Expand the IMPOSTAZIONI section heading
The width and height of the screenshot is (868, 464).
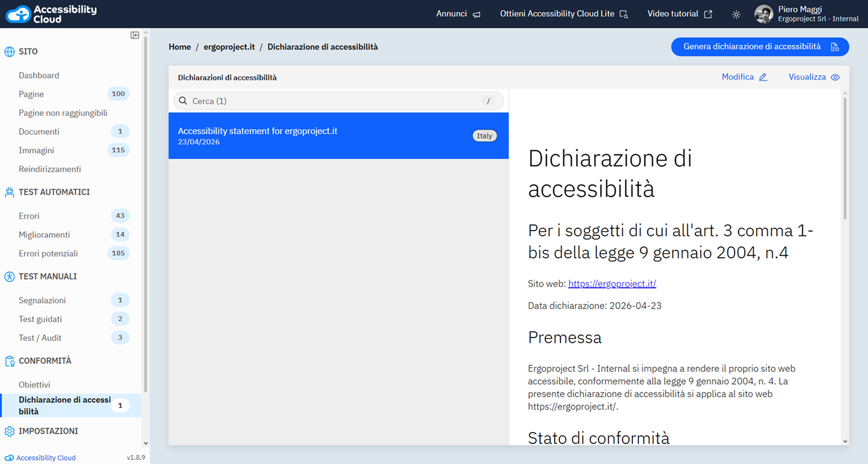[48, 431]
